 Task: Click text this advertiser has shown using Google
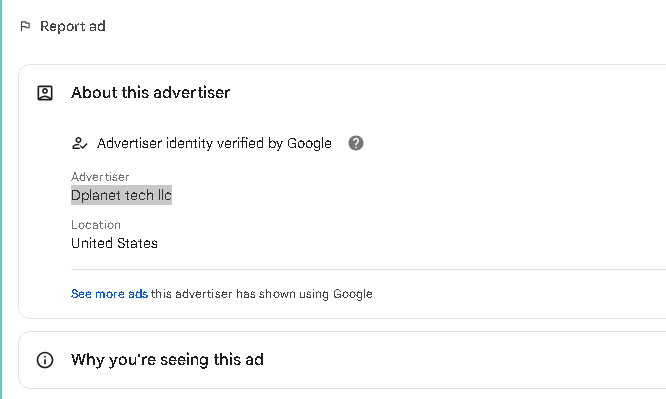coord(262,294)
